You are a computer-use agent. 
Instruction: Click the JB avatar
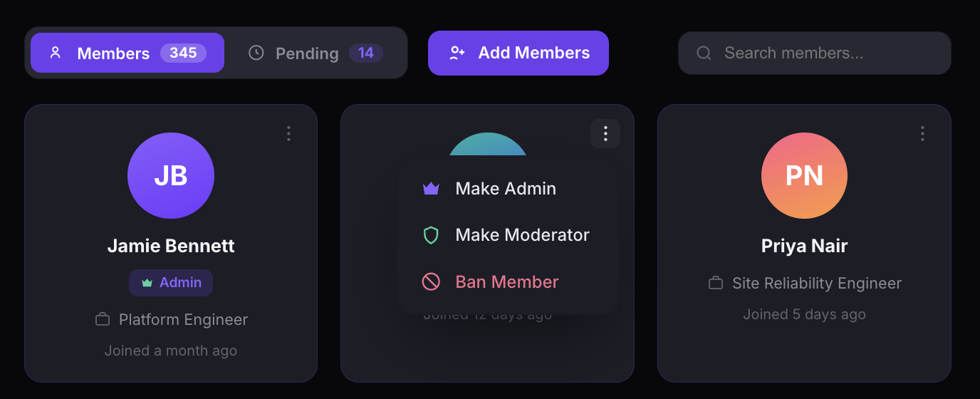(x=171, y=175)
